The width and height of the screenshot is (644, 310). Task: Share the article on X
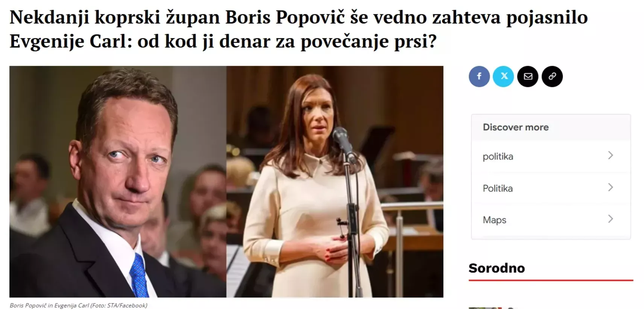(503, 76)
